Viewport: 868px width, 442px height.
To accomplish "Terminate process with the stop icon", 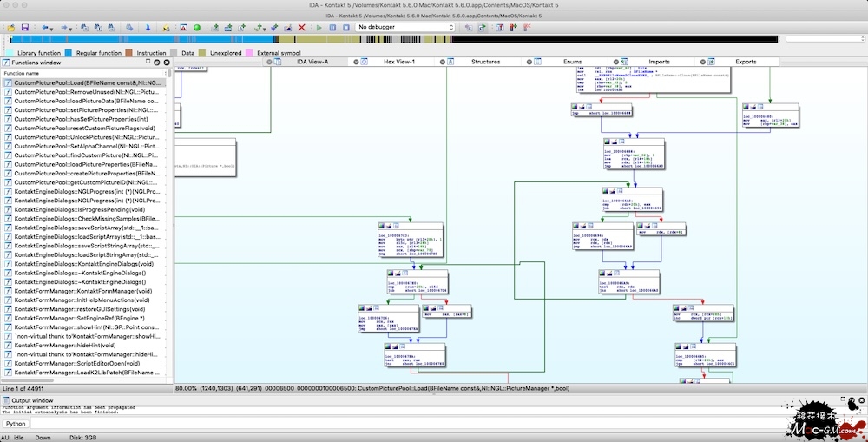I will 346,27.
